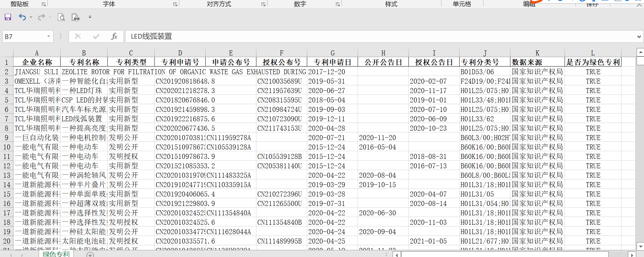Click header cell 企业名称

pos(37,62)
